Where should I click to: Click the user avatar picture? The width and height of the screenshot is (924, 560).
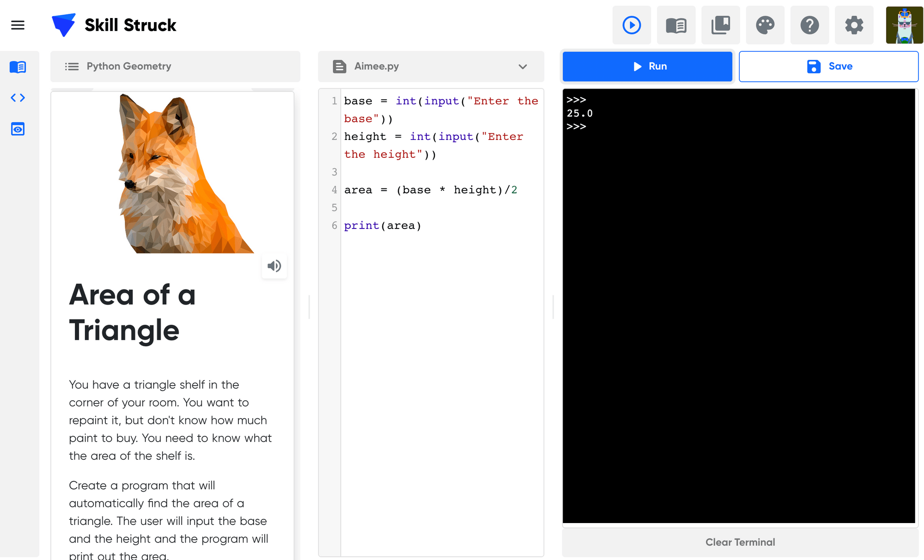click(x=904, y=25)
